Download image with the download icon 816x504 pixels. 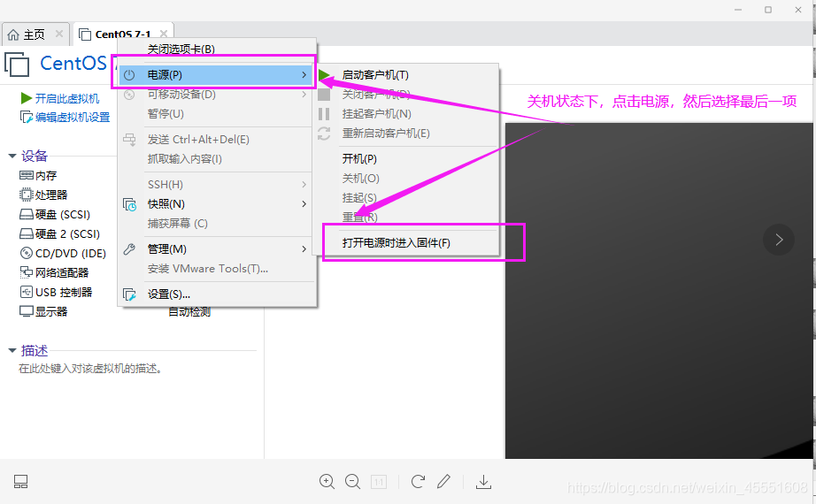[483, 482]
